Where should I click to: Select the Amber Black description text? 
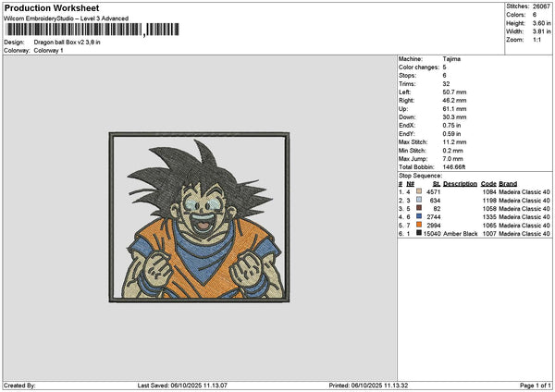461,234
